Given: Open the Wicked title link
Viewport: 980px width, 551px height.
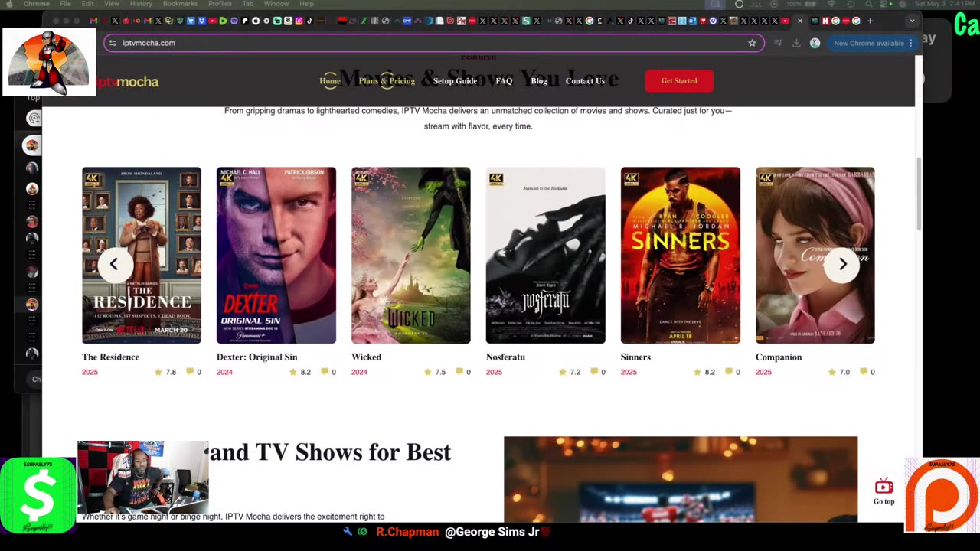Looking at the screenshot, I should (x=366, y=357).
